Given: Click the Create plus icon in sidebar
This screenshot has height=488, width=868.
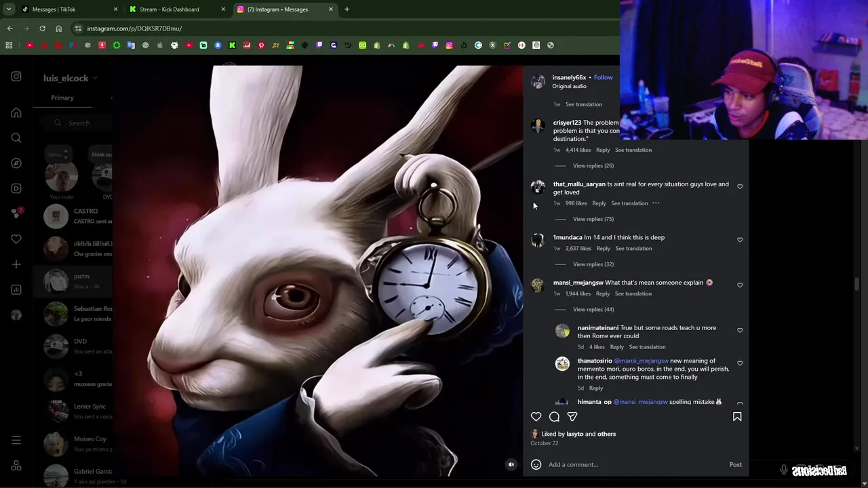Looking at the screenshot, I should (16, 264).
